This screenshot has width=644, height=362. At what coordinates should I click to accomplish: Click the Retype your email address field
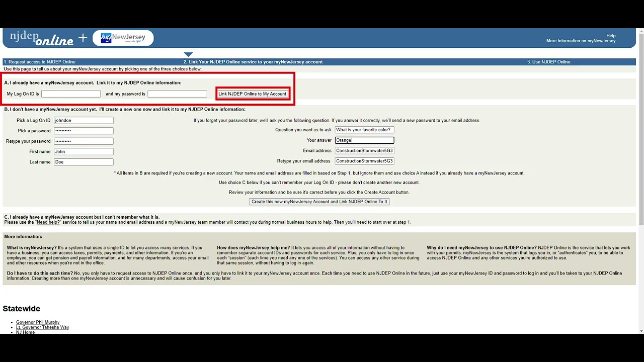[x=364, y=161]
